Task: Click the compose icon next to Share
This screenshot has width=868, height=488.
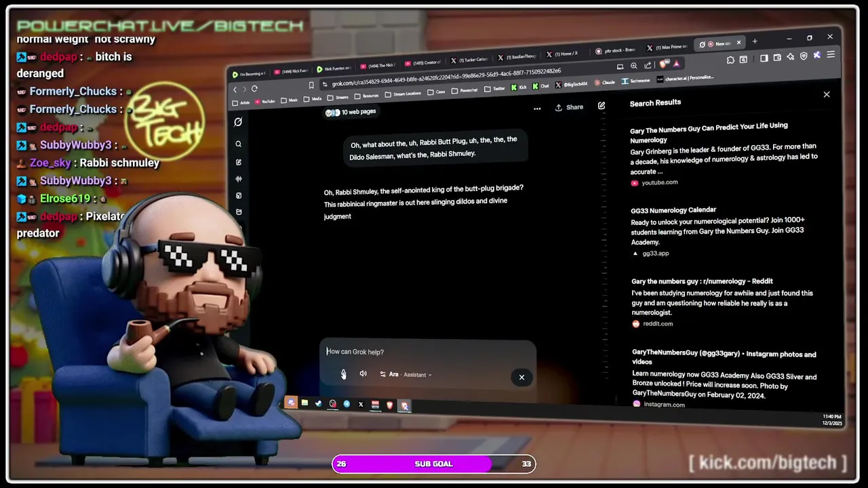Action: (x=601, y=106)
